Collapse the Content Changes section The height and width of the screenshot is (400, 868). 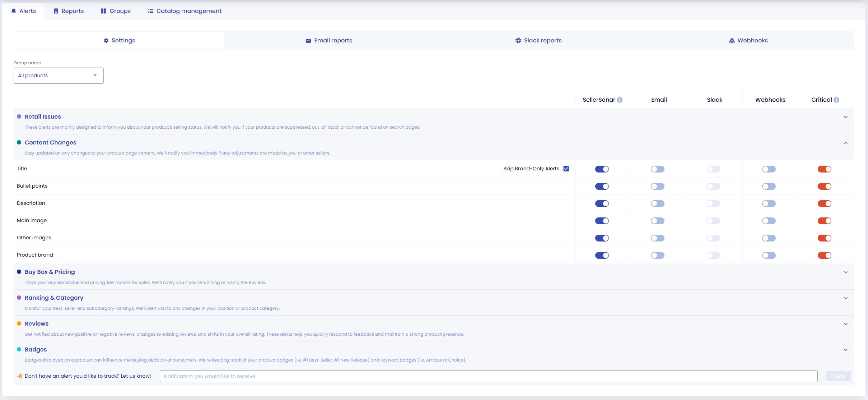tap(845, 143)
